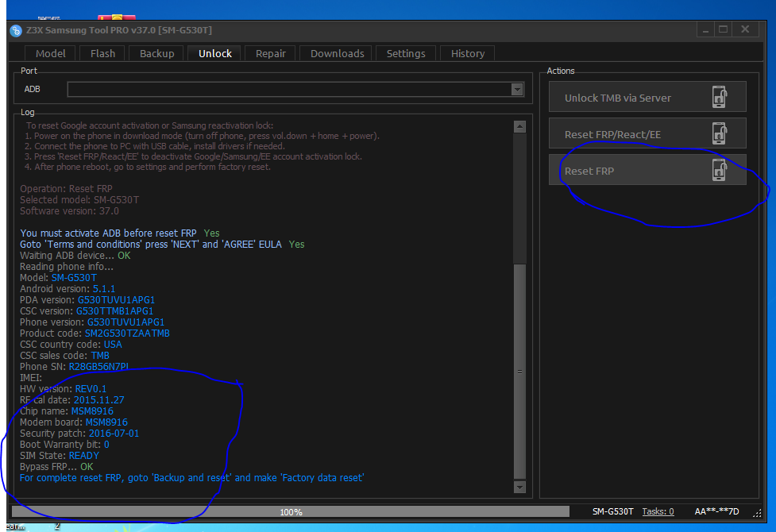
Task: Click 'You must activate ADB' line
Action: [x=120, y=233]
